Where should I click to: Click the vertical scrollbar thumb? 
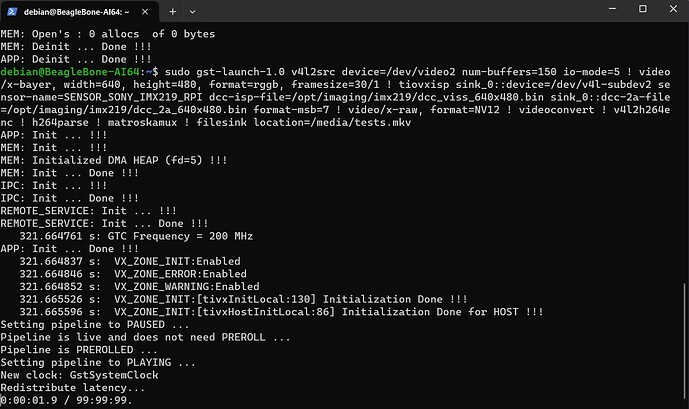pos(684,339)
